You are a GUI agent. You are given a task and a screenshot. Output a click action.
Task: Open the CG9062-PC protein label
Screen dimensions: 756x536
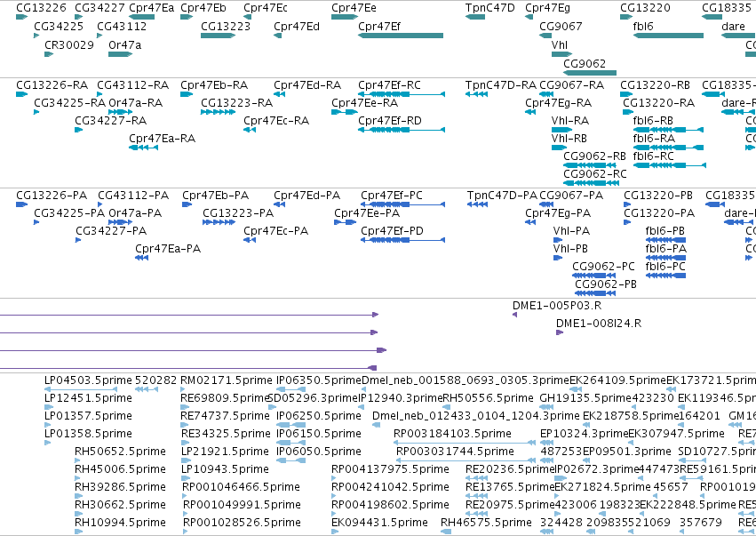[603, 267]
